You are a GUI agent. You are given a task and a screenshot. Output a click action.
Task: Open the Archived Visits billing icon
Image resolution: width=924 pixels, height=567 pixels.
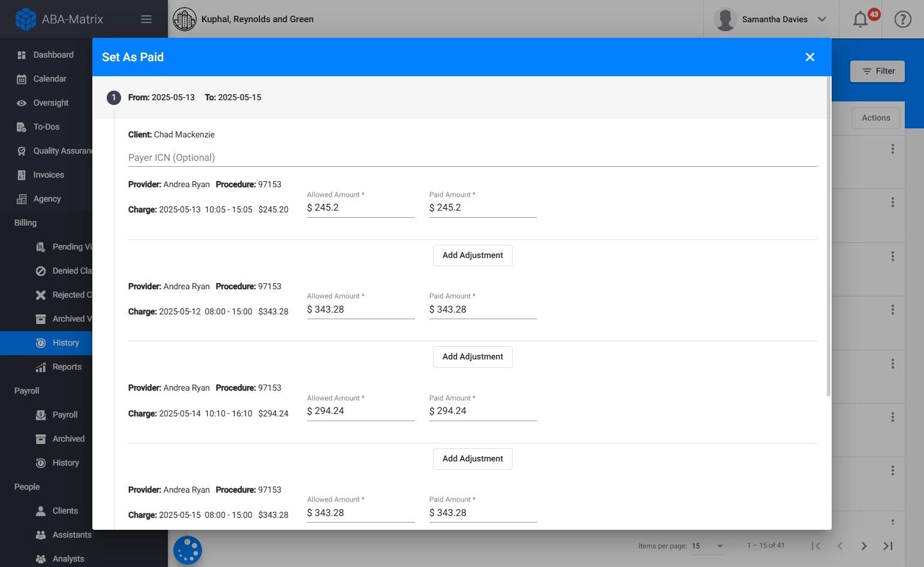click(41, 319)
